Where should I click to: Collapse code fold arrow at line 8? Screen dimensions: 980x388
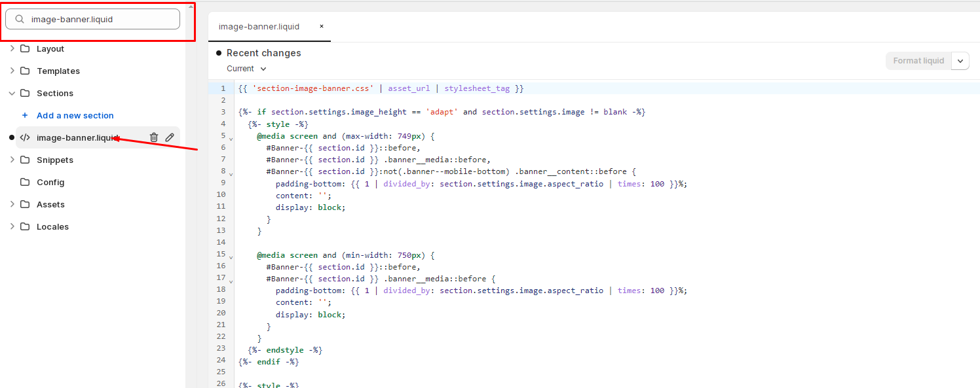(x=231, y=173)
